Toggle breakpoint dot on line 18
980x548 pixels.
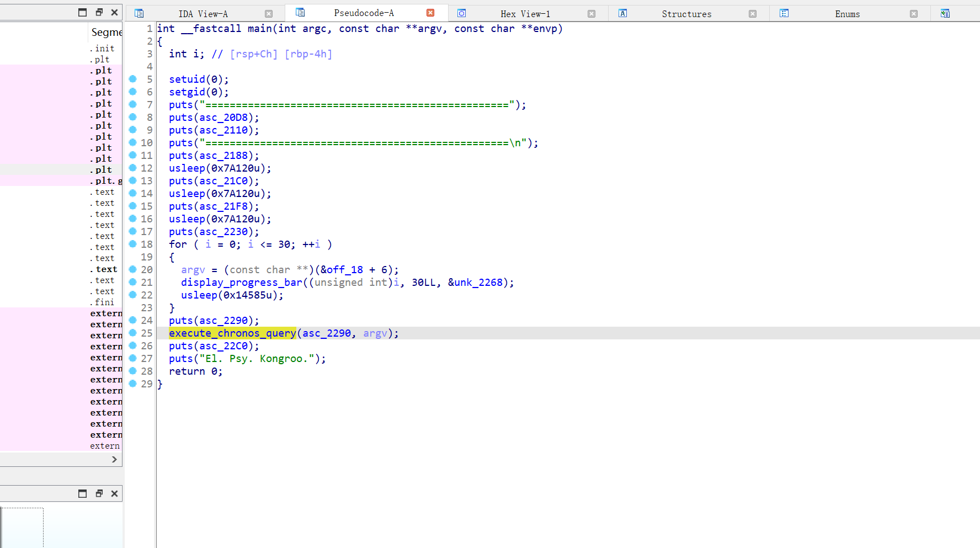[132, 244]
